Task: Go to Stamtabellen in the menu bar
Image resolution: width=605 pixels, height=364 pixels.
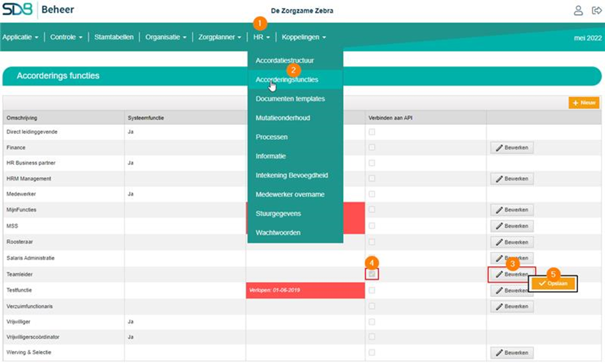Action: [x=114, y=37]
